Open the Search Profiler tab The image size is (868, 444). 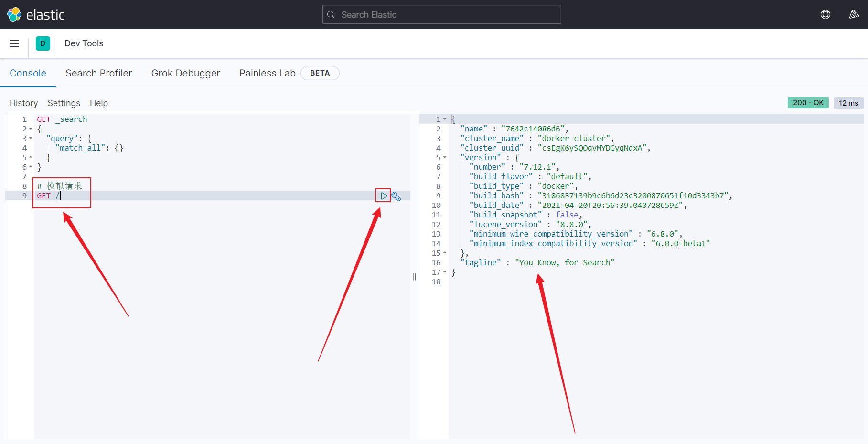click(x=99, y=73)
